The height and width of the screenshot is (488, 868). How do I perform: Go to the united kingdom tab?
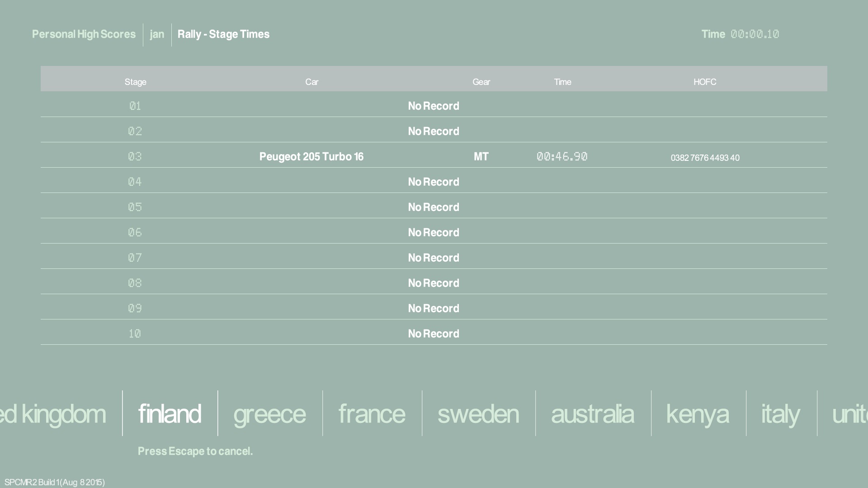tap(53, 414)
